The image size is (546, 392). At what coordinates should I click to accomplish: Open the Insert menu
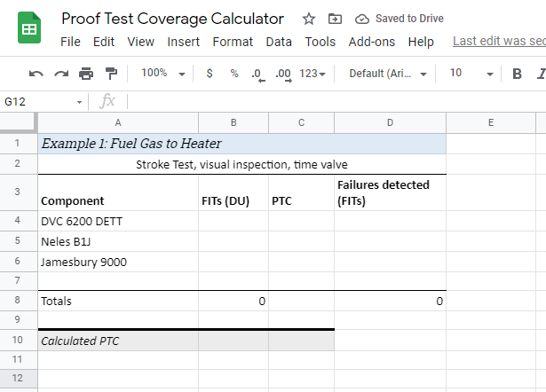183,42
